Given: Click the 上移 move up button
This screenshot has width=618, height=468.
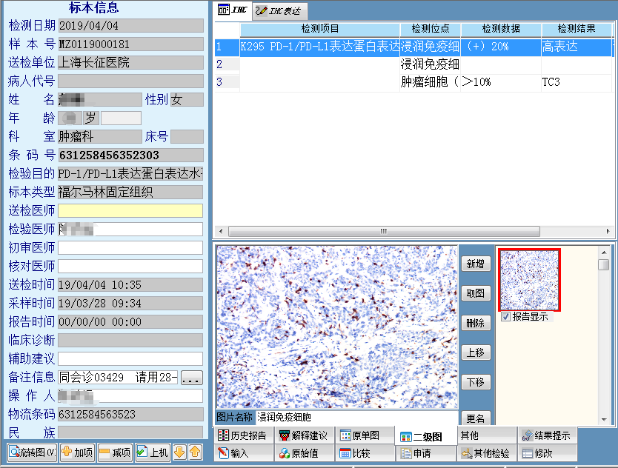Looking at the screenshot, I should [475, 352].
